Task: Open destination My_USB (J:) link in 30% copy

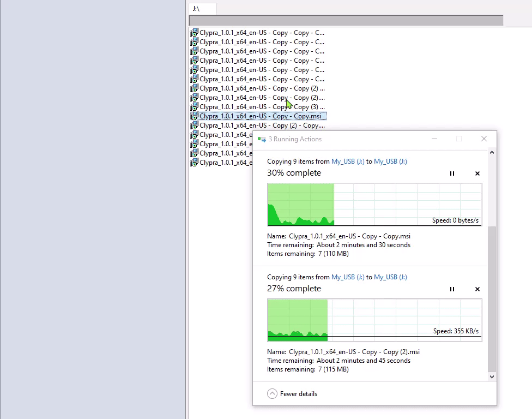Action: (x=390, y=161)
